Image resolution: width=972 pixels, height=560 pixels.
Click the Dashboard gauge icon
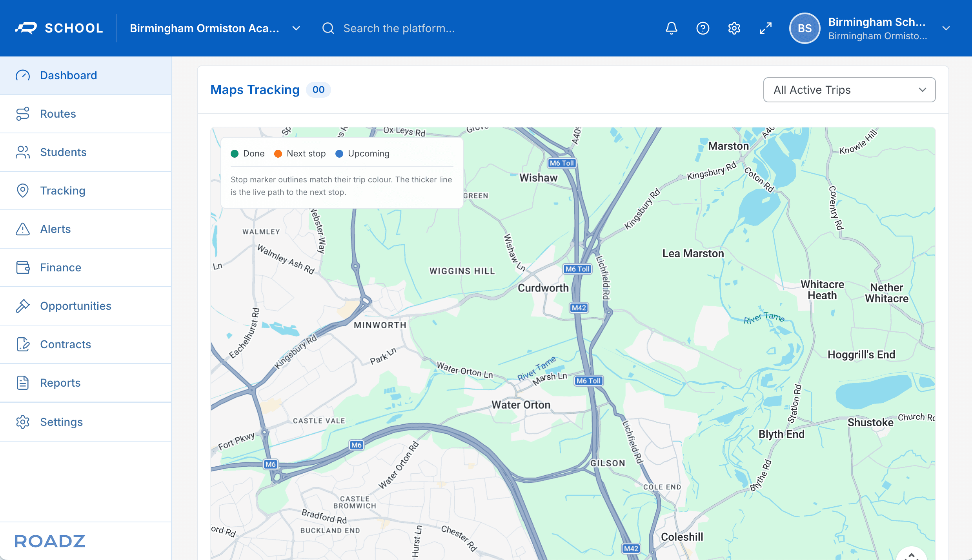(x=23, y=75)
